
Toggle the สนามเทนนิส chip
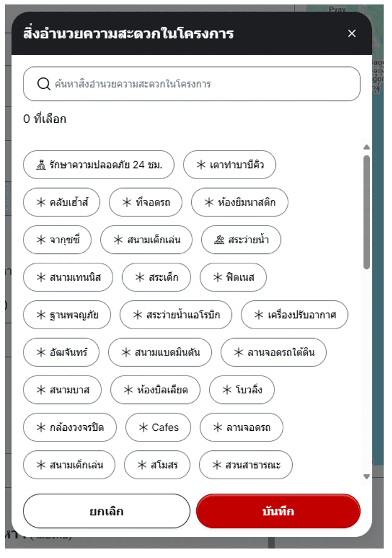pos(68,277)
